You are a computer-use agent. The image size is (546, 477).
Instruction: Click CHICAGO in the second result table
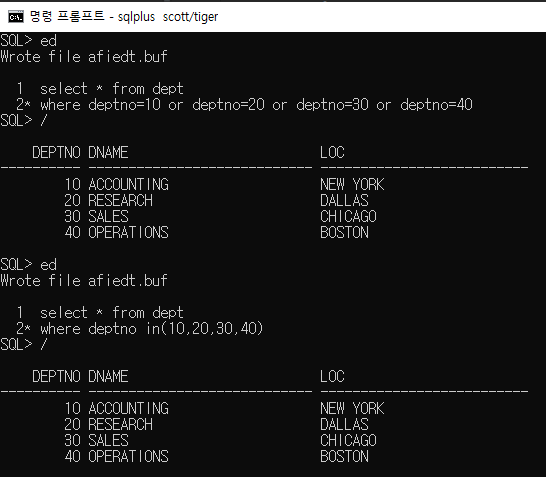pyautogui.click(x=348, y=440)
